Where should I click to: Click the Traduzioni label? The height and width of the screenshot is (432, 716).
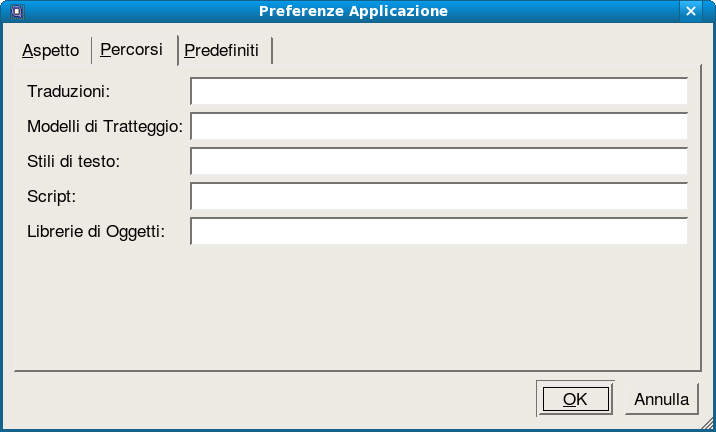68,92
